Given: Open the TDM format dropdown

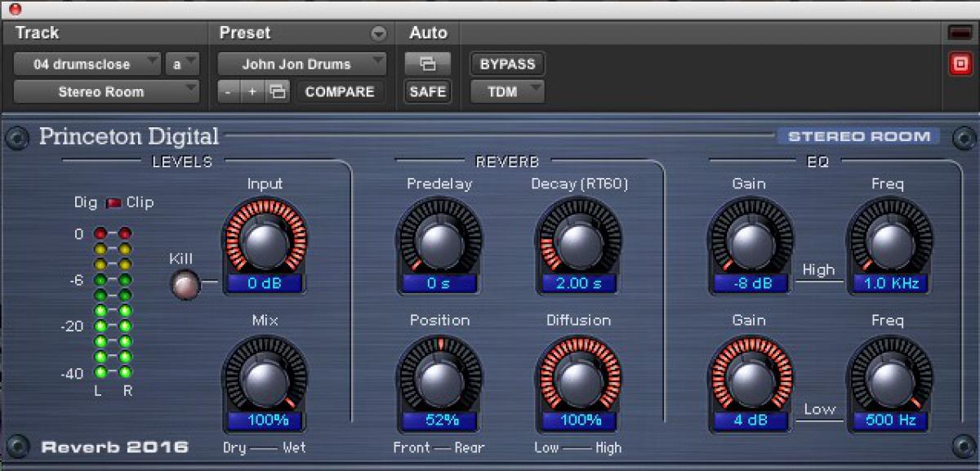Looking at the screenshot, I should point(507,91).
